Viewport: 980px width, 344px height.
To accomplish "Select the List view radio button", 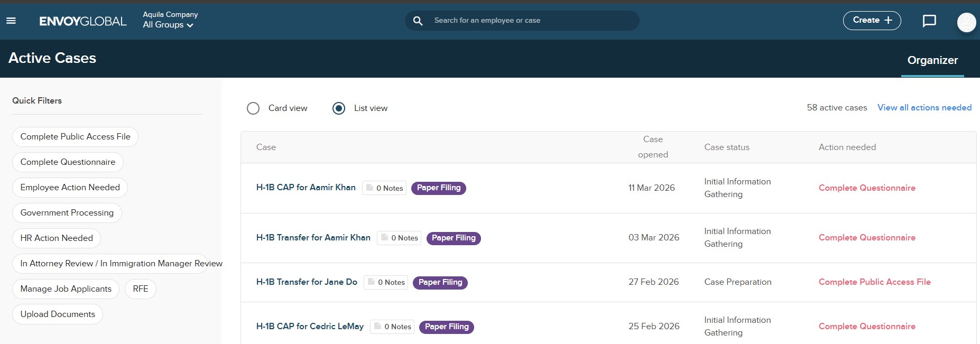I will pyautogui.click(x=339, y=108).
